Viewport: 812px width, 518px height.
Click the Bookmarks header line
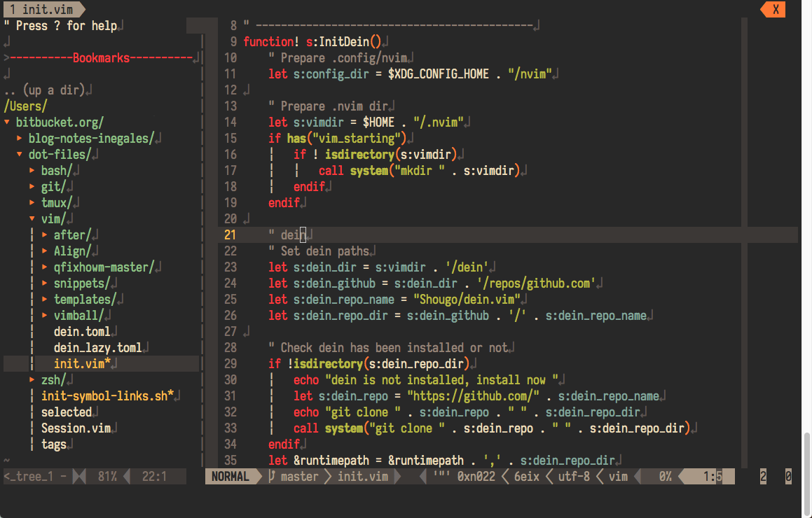coord(101,58)
